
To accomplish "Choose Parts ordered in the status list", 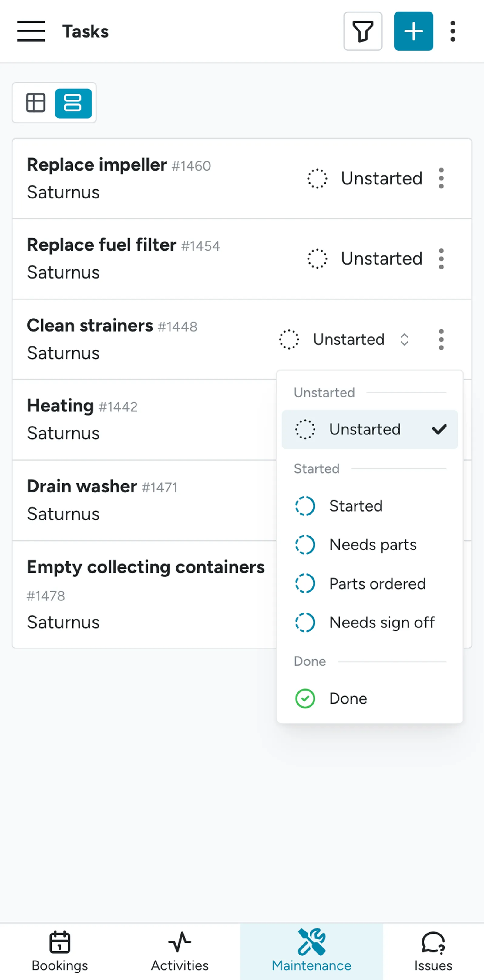I will [377, 583].
